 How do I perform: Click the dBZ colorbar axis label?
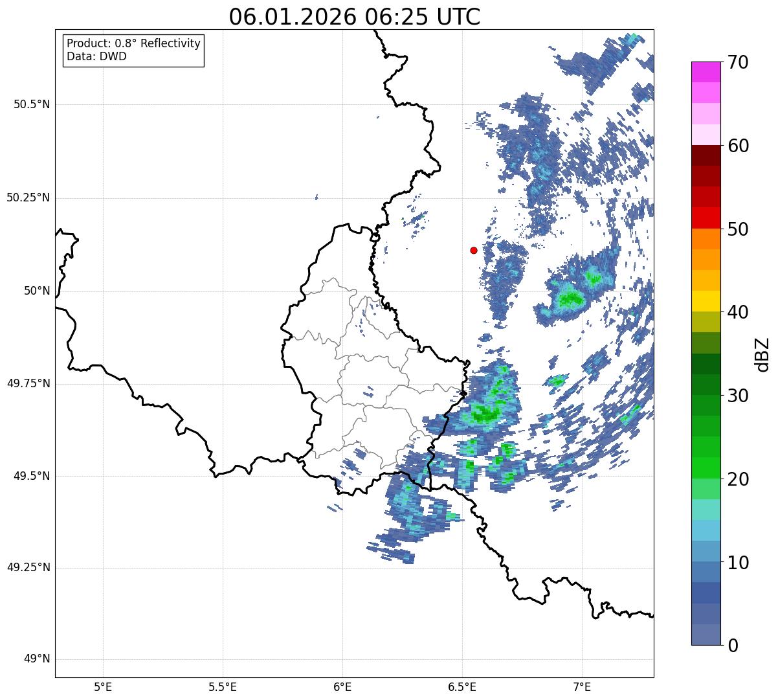click(762, 354)
